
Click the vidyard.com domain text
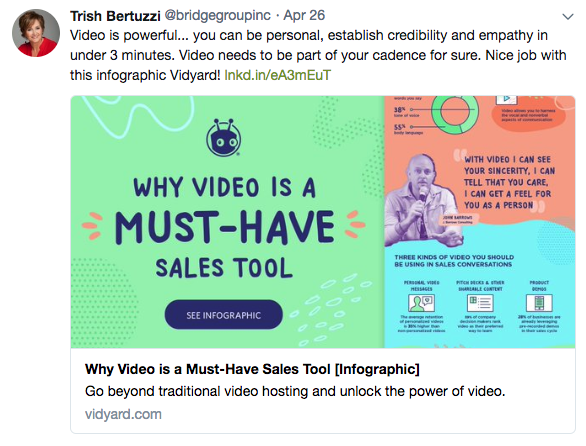123,414
